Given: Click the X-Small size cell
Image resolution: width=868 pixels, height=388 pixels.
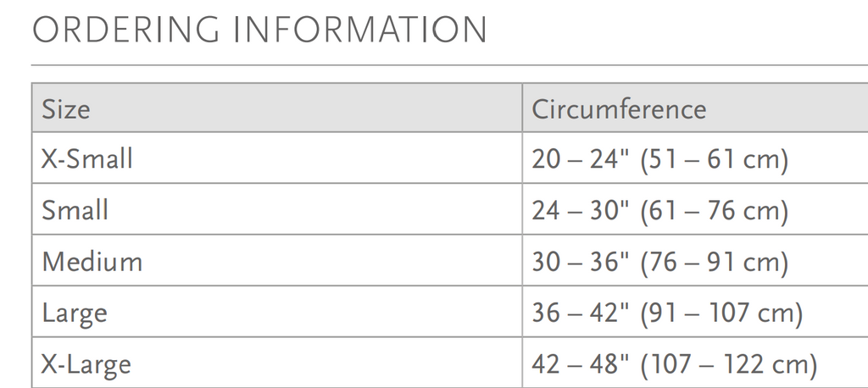Looking at the screenshot, I should coord(277,158).
